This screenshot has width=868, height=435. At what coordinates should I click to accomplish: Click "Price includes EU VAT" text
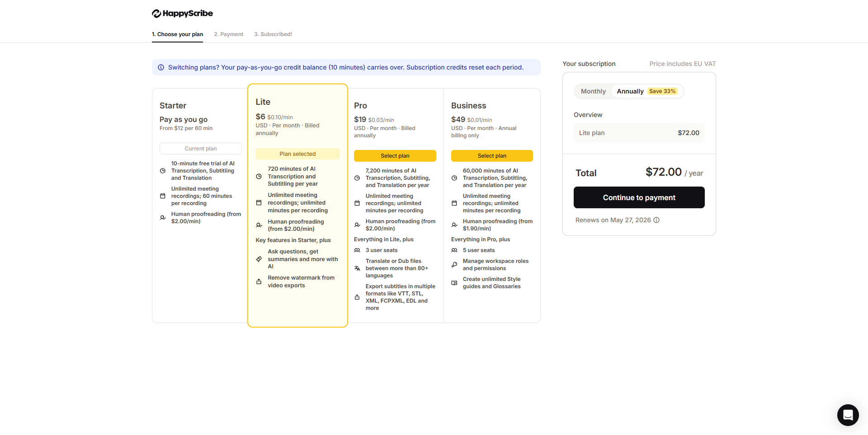[x=683, y=64]
